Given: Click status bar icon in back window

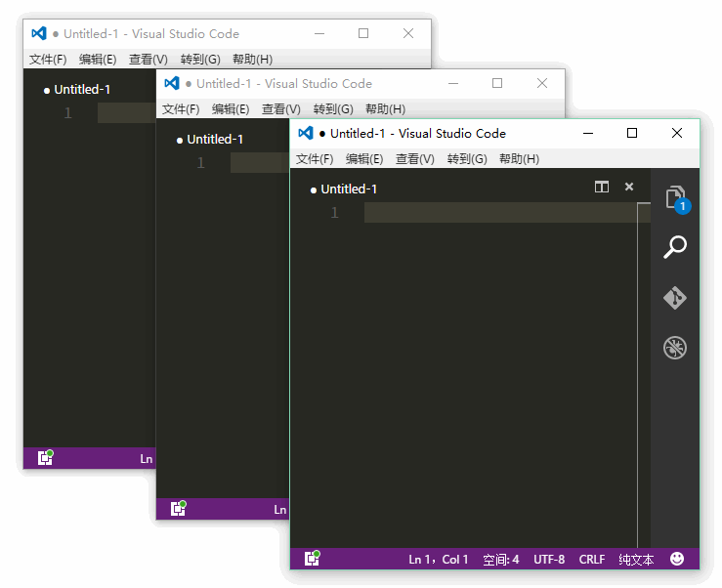Looking at the screenshot, I should click(45, 458).
